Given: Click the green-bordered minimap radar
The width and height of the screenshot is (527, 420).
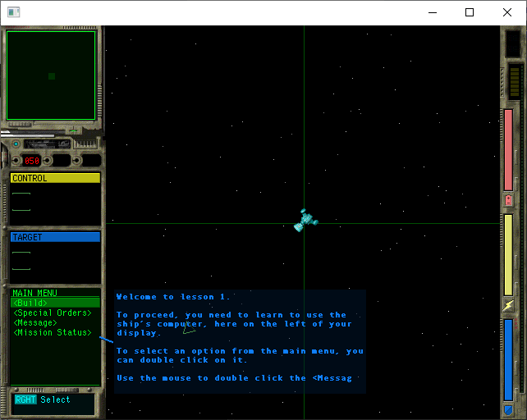Looking at the screenshot, I should 51,75.
